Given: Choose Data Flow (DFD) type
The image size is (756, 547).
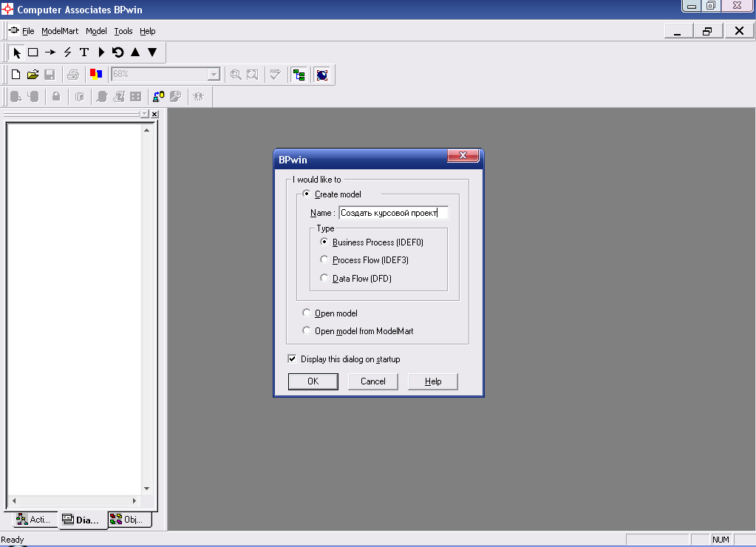Looking at the screenshot, I should pyautogui.click(x=324, y=278).
